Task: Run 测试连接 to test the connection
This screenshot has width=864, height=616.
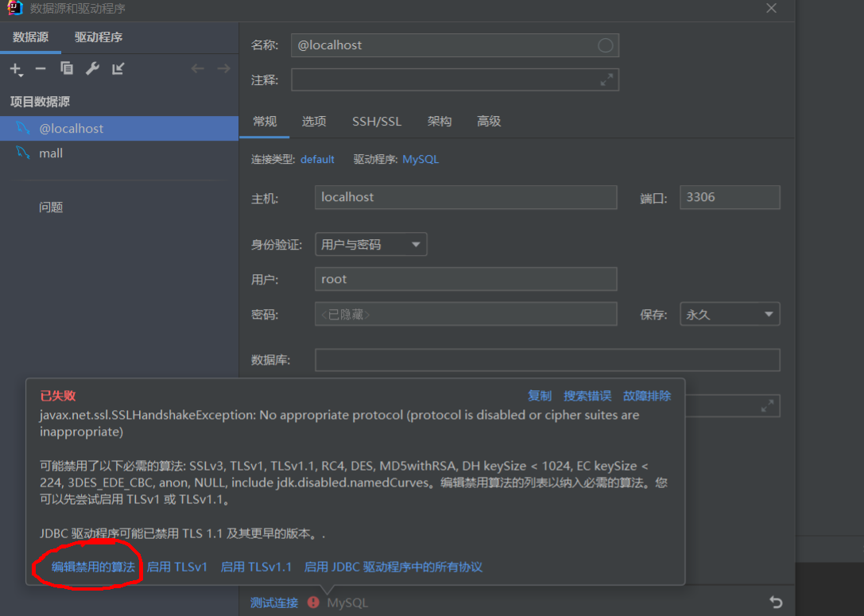Action: [x=273, y=602]
